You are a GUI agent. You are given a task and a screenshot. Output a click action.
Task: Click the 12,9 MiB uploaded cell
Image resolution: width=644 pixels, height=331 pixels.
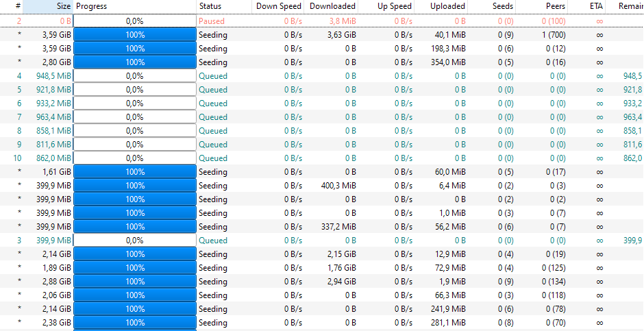[x=450, y=254]
